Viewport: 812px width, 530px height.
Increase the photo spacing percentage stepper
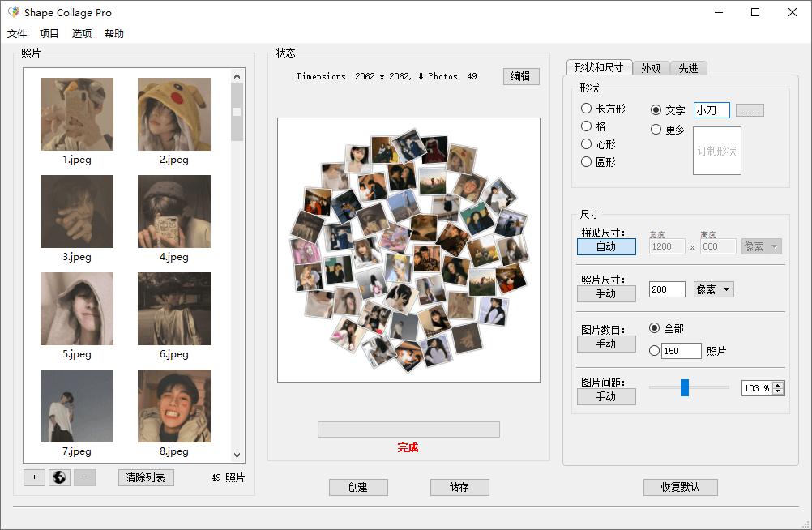[x=779, y=385]
